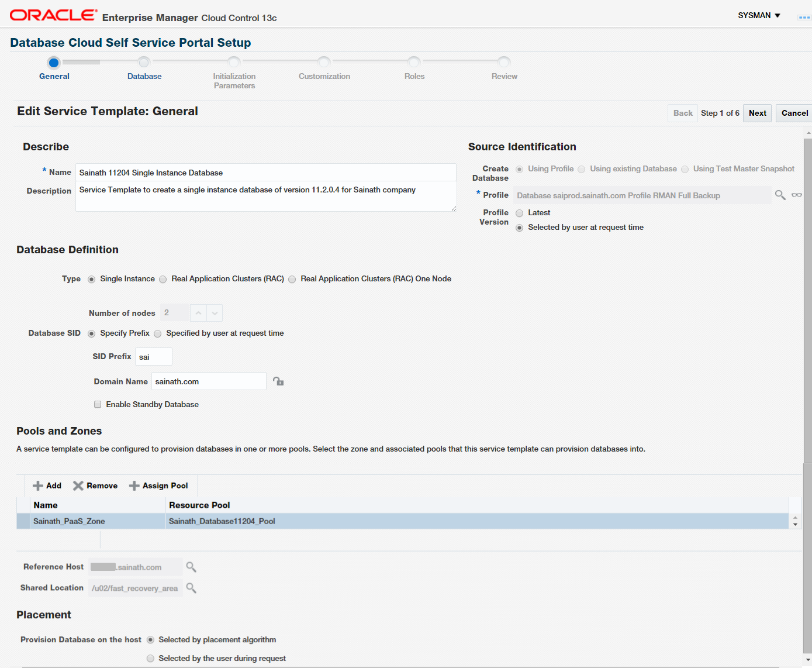The image size is (812, 668).
Task: Click the Domain Name input field
Action: coord(209,381)
